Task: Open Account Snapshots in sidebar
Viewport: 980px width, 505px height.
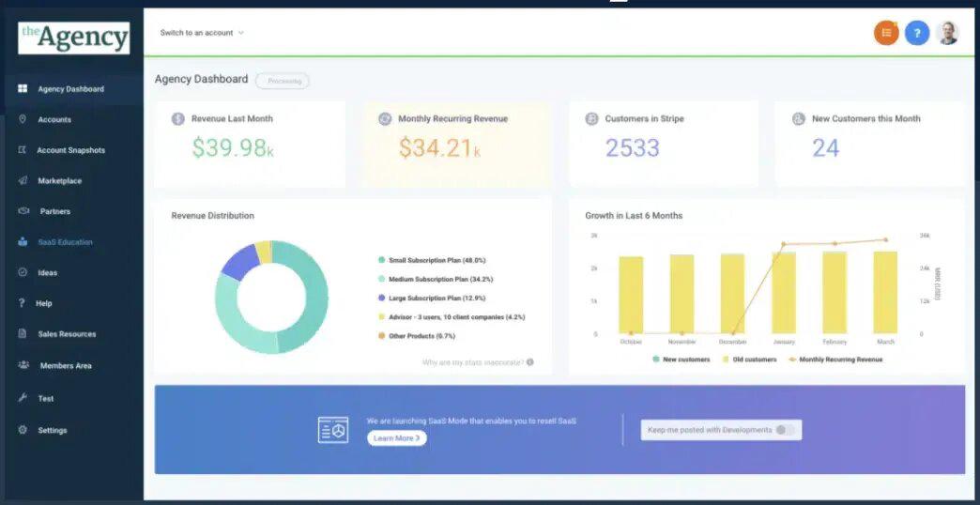Action: pyautogui.click(x=70, y=150)
